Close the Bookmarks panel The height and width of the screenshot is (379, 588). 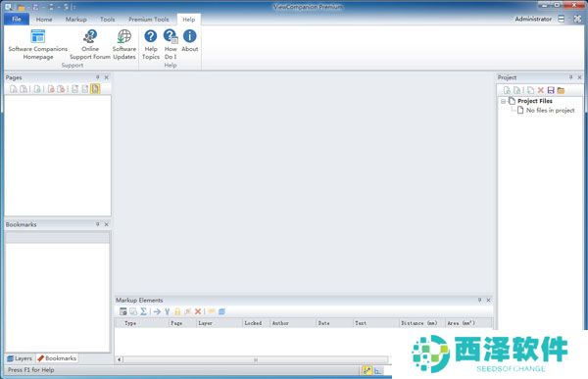pos(107,224)
